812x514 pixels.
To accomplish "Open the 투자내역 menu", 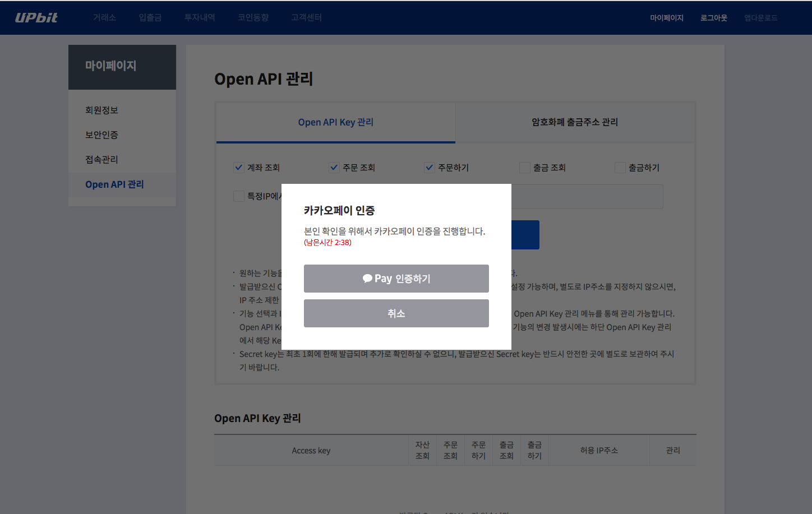I will pyautogui.click(x=200, y=17).
